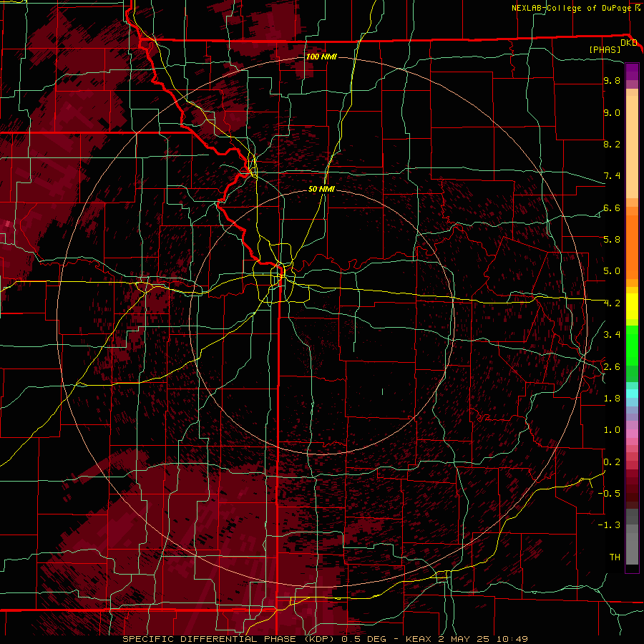Pick the cyan segment of the color scale
The width and height of the screenshot is (644, 644).
(632, 394)
